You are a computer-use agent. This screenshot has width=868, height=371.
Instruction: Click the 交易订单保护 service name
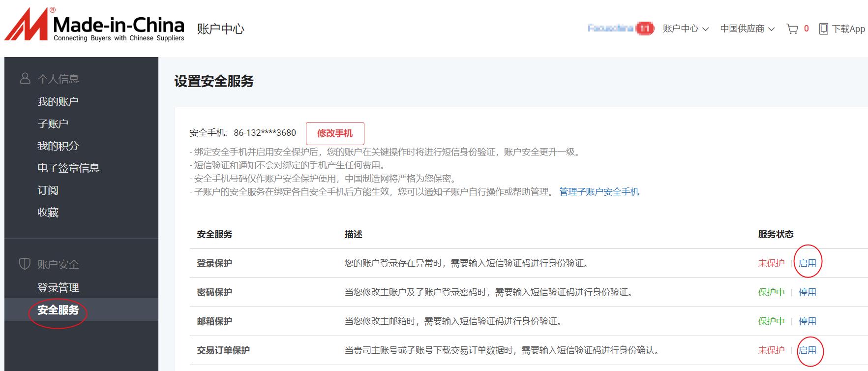click(223, 350)
